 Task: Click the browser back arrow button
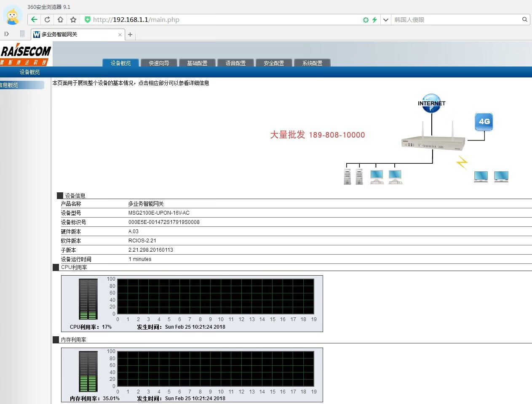[x=34, y=19]
